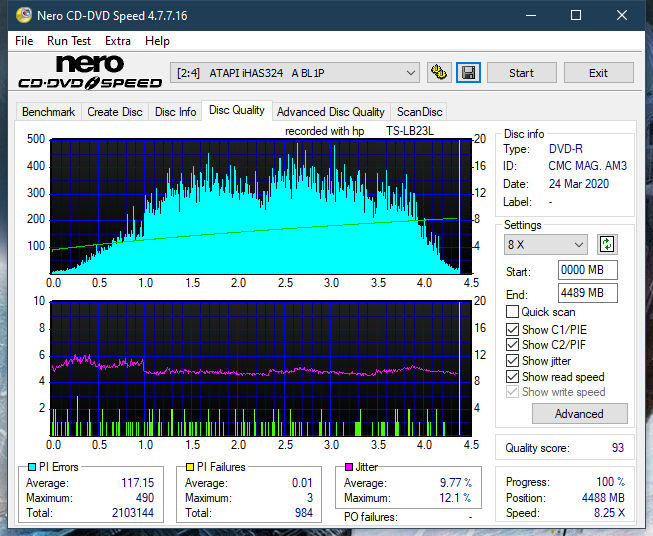
Task: Click the yellow PI Failures legend swatch
Action: 190,467
